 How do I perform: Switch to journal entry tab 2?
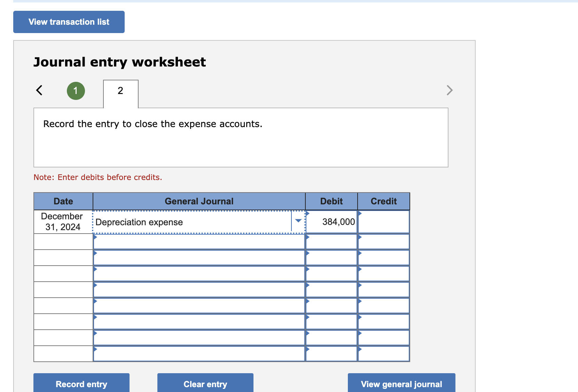(x=120, y=91)
